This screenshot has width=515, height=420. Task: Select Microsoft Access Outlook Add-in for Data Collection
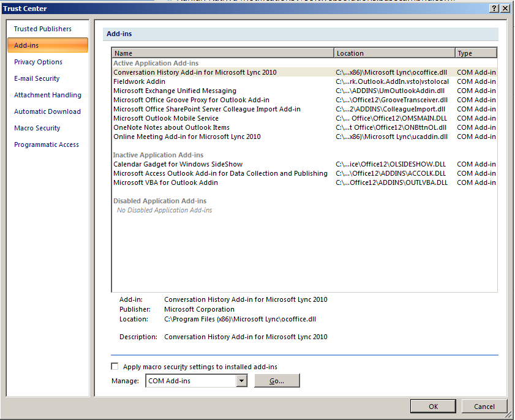point(304,173)
